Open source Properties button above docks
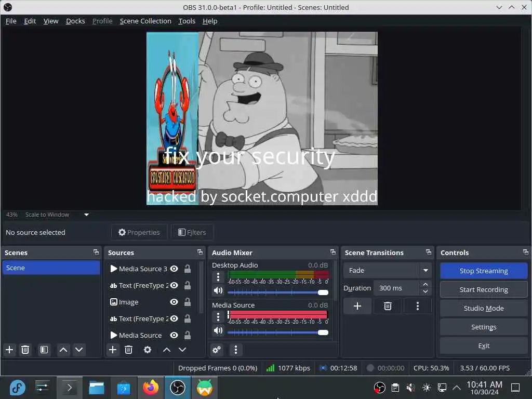This screenshot has width=532, height=399. click(139, 232)
